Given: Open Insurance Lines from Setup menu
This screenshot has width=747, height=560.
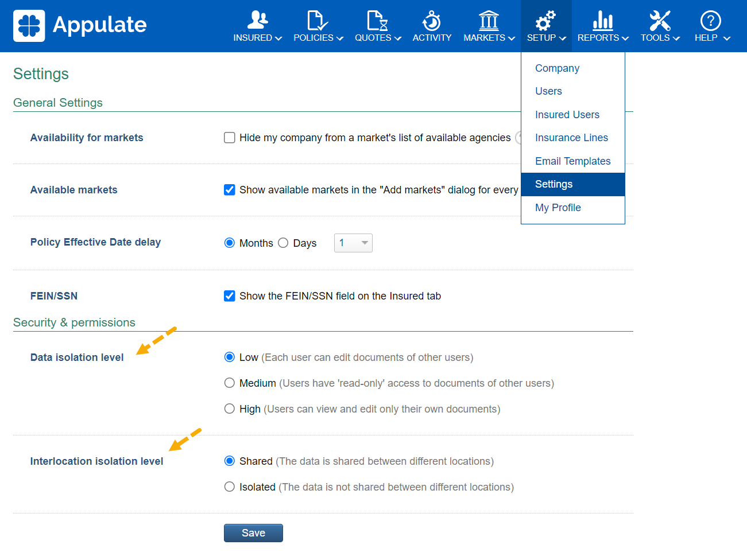Looking at the screenshot, I should click(571, 138).
